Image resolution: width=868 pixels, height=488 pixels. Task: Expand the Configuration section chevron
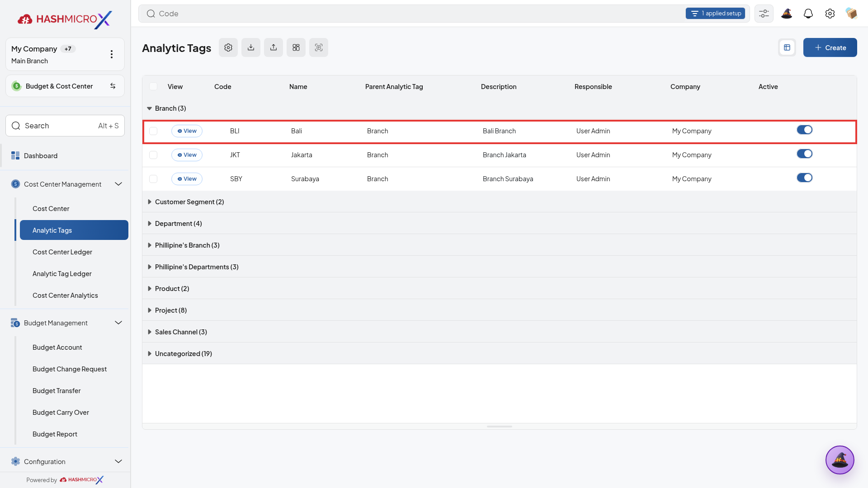coord(118,461)
